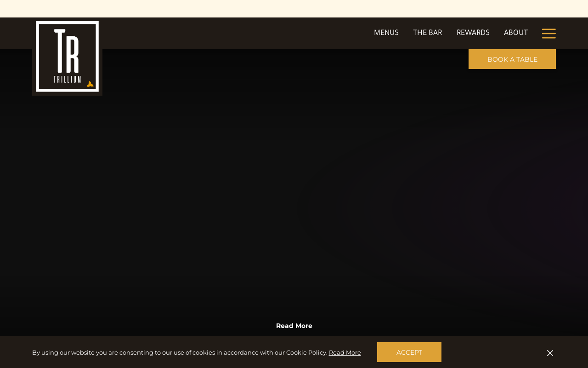Open the Rewards navigation item
Screen dimensions: 588x368
(x=473, y=33)
